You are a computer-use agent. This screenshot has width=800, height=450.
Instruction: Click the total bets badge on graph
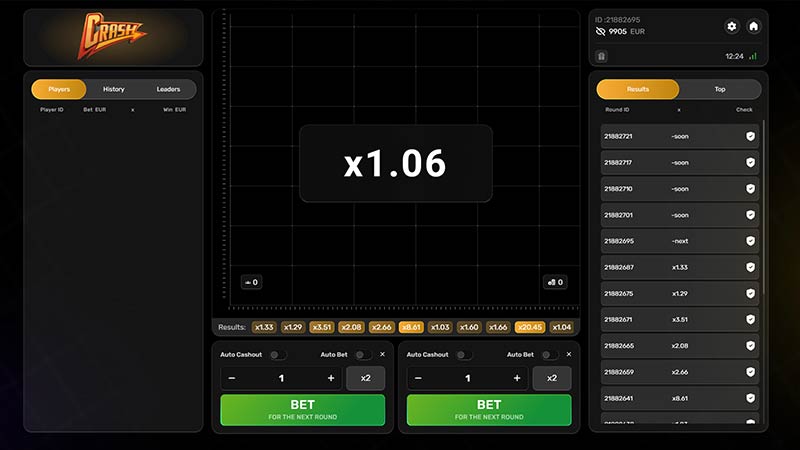pyautogui.click(x=555, y=282)
